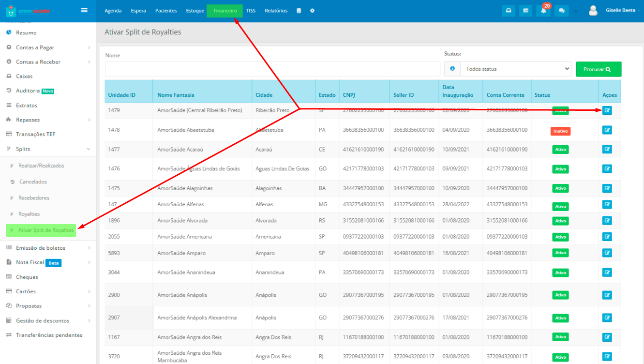Open Transferências pendentes in sidebar

48,335
